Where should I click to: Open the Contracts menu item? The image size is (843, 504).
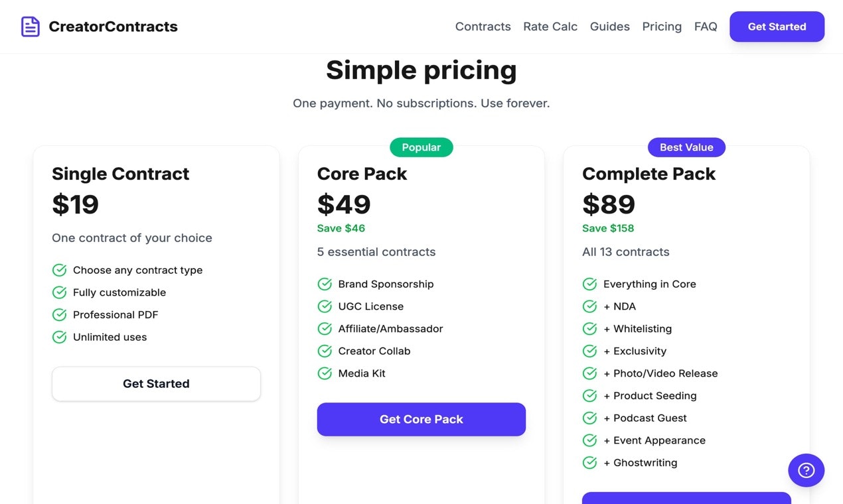tap(483, 27)
